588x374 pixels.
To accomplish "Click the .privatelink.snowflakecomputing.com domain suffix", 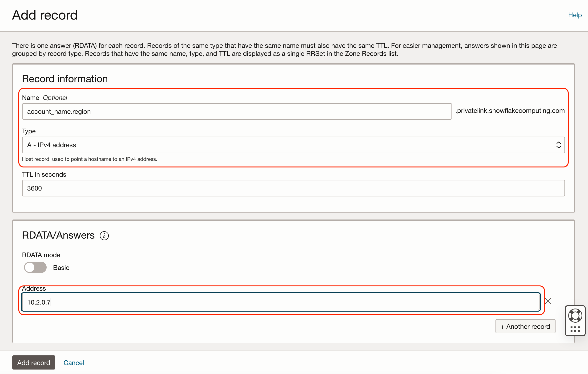I will point(510,111).
